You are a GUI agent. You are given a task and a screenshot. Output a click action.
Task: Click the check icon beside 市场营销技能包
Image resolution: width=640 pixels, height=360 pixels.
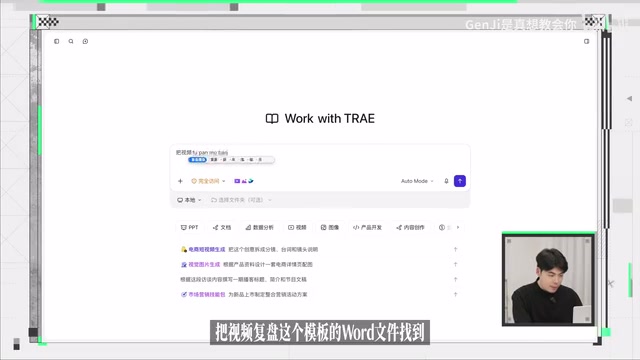[x=184, y=294]
